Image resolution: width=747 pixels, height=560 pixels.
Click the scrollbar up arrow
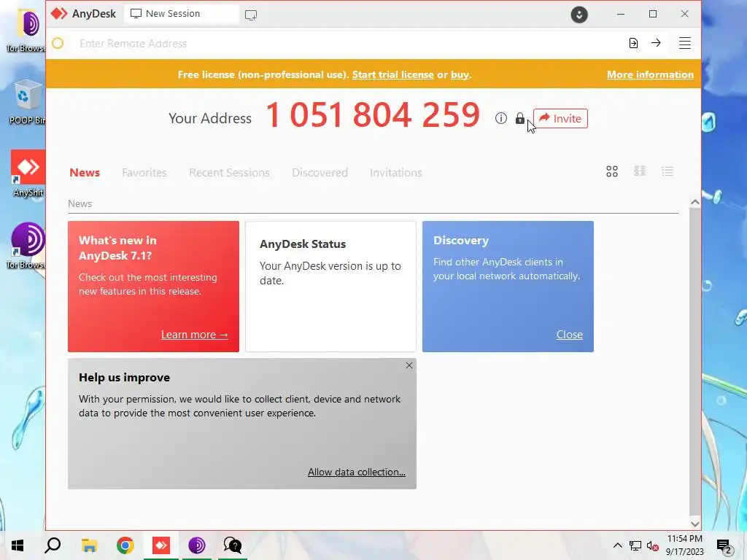[695, 203]
